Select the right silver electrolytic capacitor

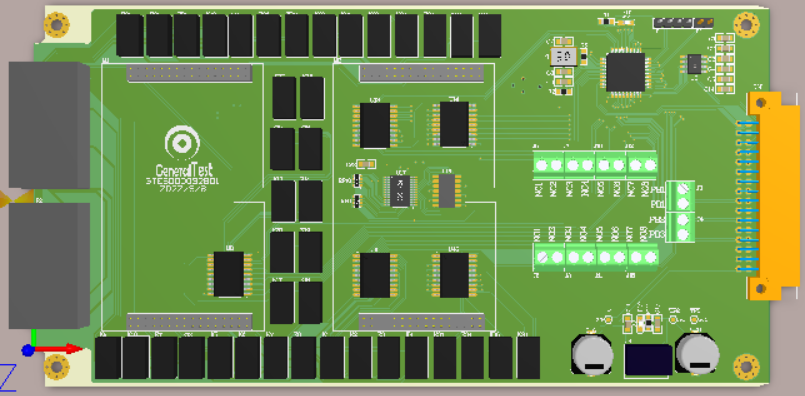697,354
